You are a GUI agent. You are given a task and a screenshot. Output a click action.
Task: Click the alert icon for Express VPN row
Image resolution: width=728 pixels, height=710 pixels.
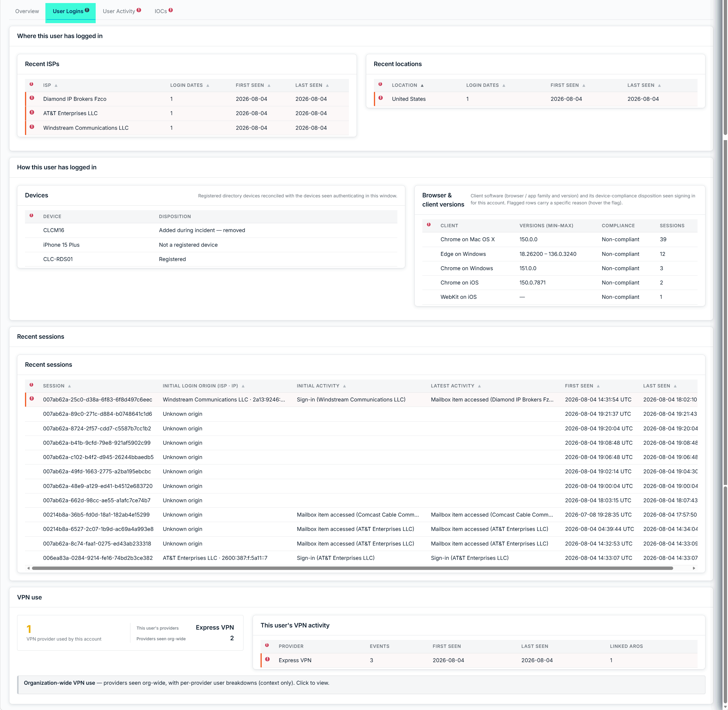[267, 659]
